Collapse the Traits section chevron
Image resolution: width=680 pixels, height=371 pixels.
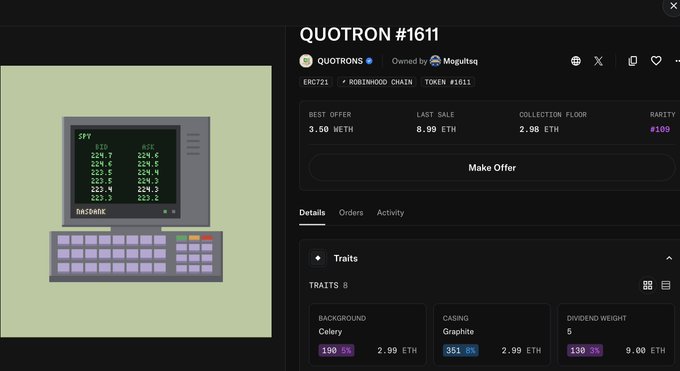[x=669, y=258]
